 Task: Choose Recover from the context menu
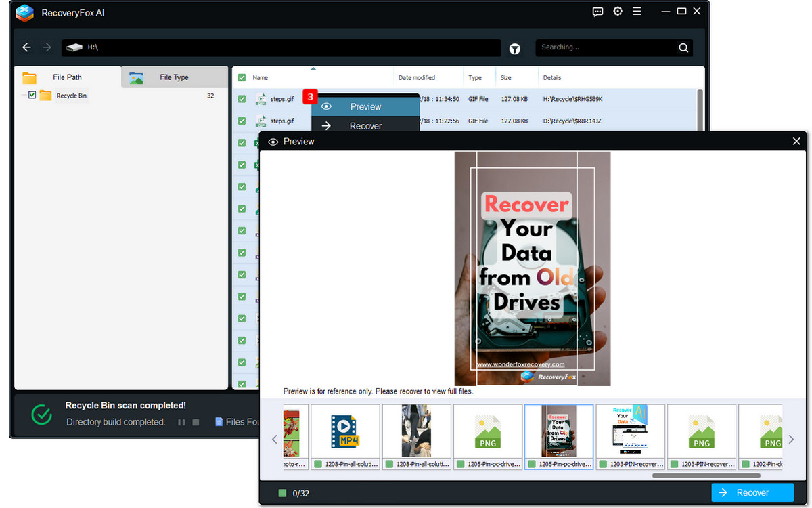[x=365, y=125]
